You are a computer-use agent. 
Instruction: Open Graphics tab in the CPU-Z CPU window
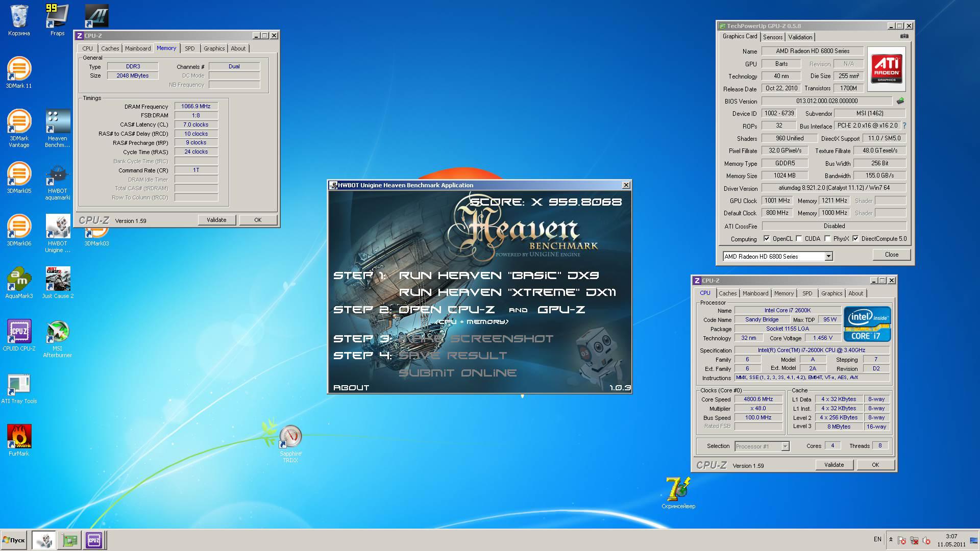831,293
